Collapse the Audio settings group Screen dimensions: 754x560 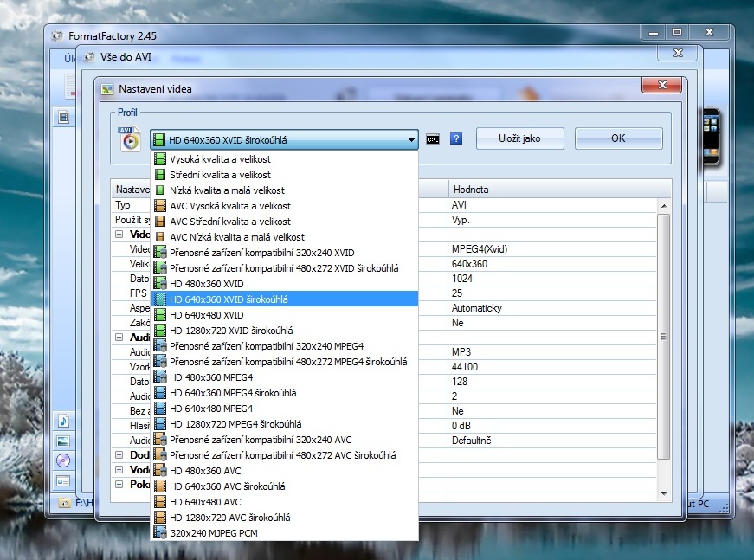(x=119, y=338)
